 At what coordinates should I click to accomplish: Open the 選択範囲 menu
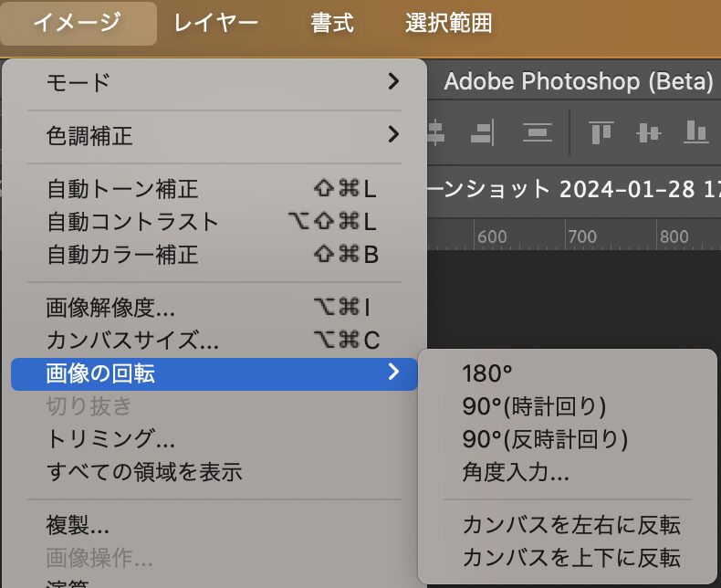click(449, 23)
